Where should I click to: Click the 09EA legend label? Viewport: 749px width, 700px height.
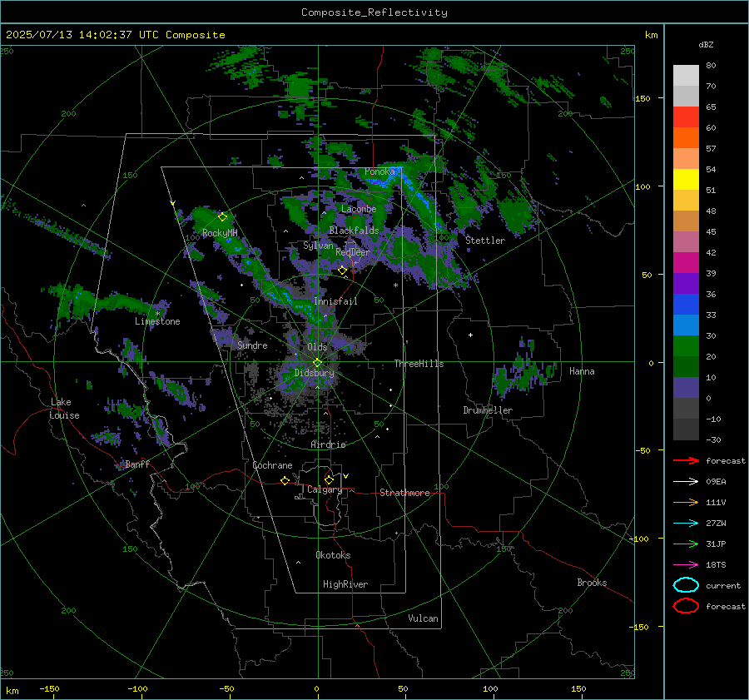point(716,481)
